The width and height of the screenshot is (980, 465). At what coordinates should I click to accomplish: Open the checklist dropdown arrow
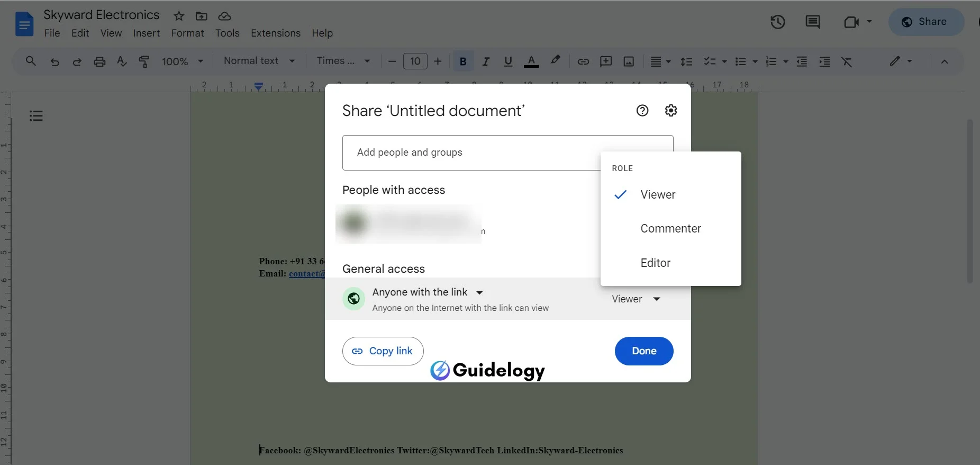click(724, 62)
